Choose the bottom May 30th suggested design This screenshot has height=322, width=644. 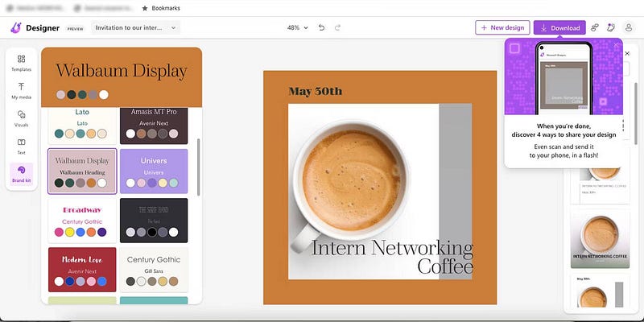tap(600, 291)
